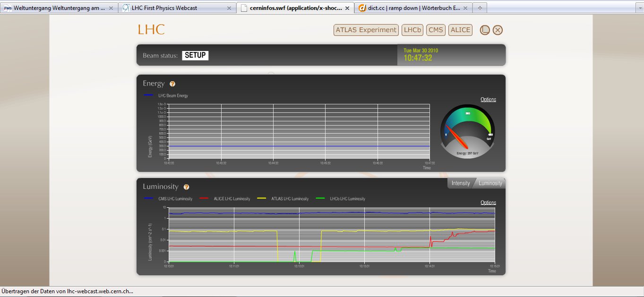
Task: Open a new browser tab with plus button
Action: 480,8
